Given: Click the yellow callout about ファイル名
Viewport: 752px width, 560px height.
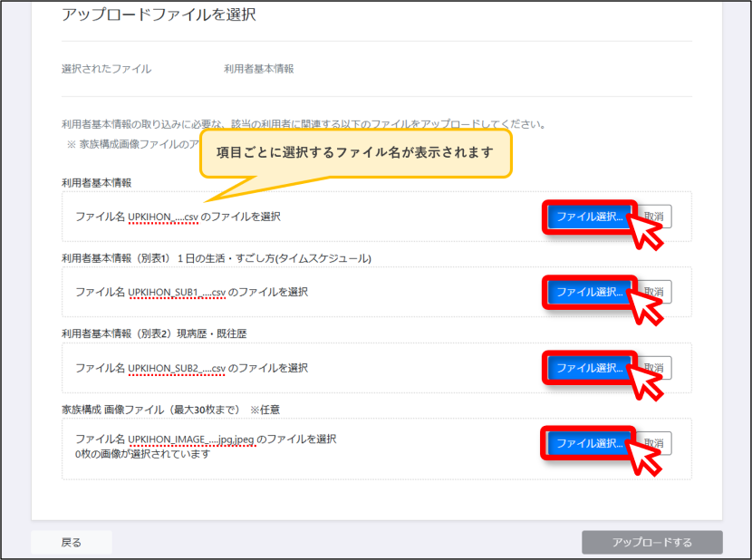Looking at the screenshot, I should [x=355, y=153].
